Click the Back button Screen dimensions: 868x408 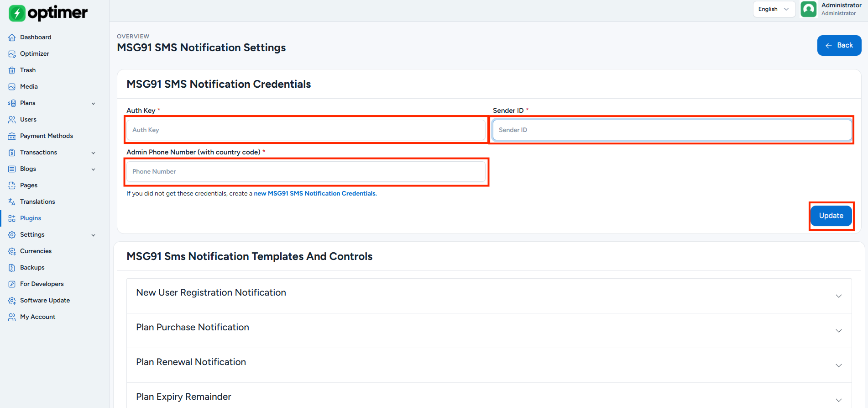[839, 45]
